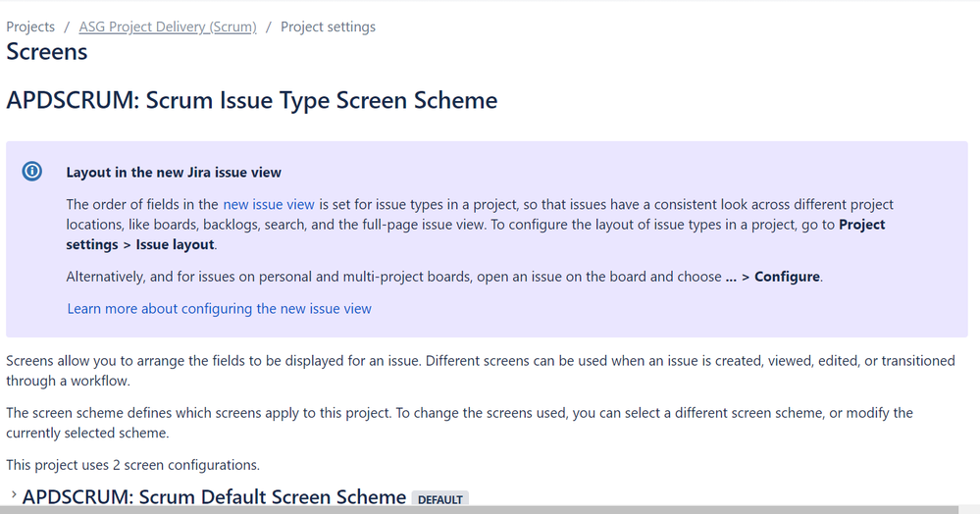
Task: Click 'This project uses 2 screen configurations.' text
Action: (133, 465)
